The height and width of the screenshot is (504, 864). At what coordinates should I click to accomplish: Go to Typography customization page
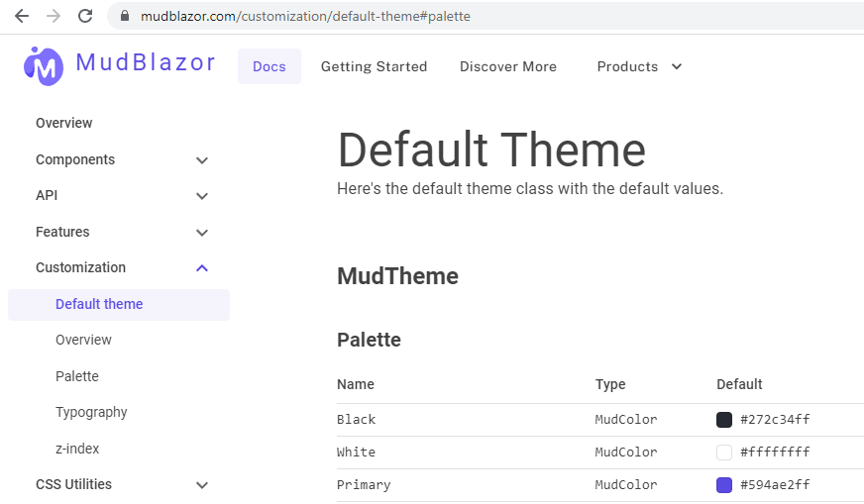pyautogui.click(x=91, y=412)
